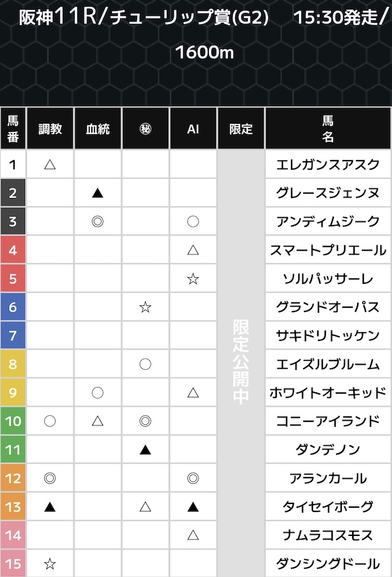
Task: Click the double circle in 秘 for horse 10
Action: tap(145, 421)
